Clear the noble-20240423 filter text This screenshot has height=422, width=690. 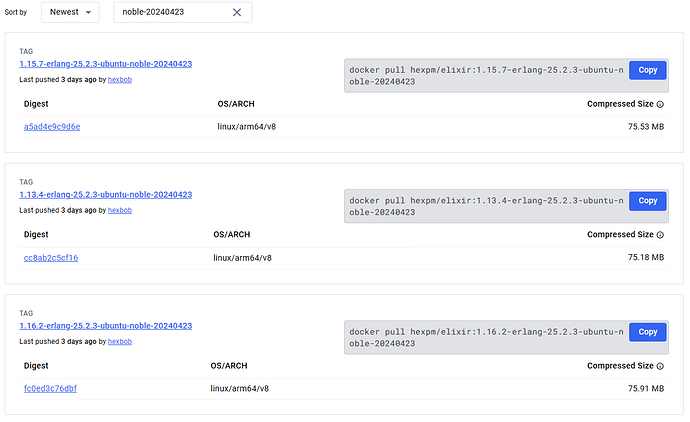(237, 12)
